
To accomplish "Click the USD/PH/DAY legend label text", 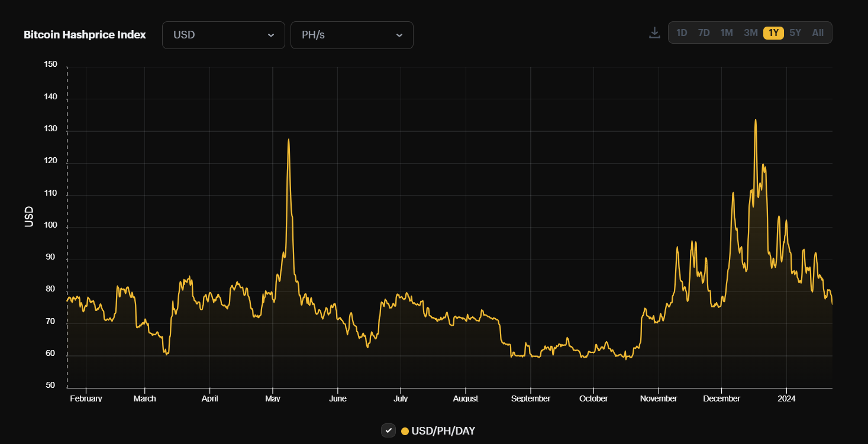I will [443, 431].
